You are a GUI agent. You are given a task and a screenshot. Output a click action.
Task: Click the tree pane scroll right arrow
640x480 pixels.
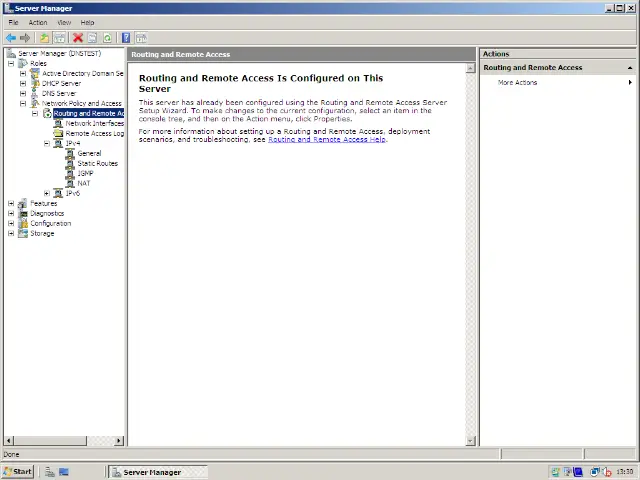pos(119,441)
